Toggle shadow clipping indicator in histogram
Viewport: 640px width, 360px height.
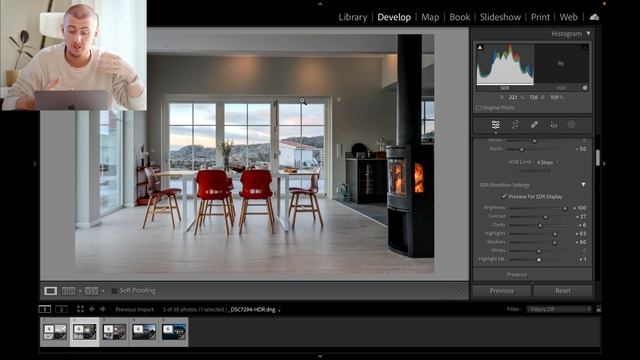coord(480,47)
